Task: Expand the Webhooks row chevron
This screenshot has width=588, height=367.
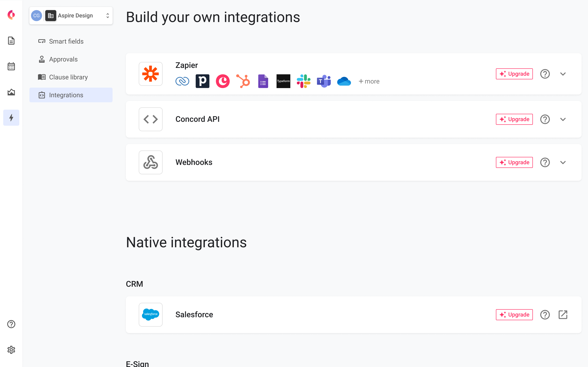Action: tap(563, 162)
